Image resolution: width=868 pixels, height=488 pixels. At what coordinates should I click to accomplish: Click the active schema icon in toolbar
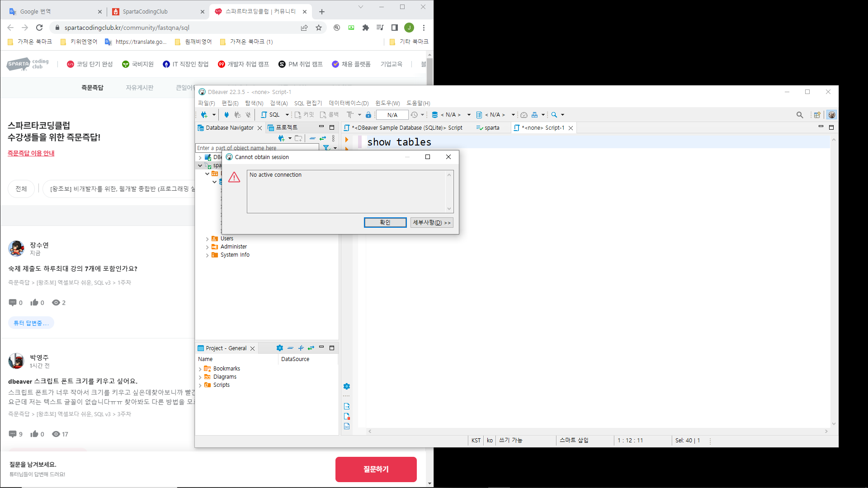pyautogui.click(x=479, y=115)
